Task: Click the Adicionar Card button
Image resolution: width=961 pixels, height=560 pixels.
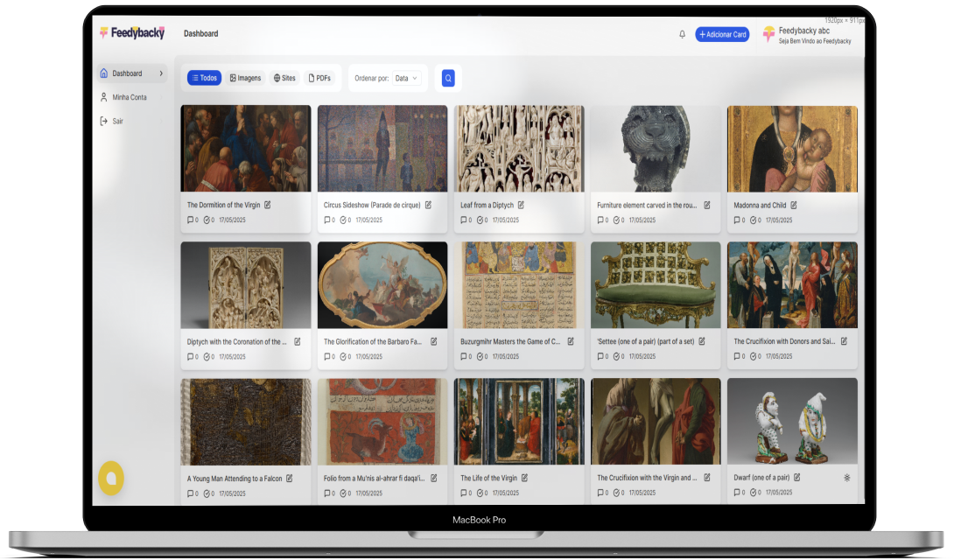Action: click(x=722, y=34)
